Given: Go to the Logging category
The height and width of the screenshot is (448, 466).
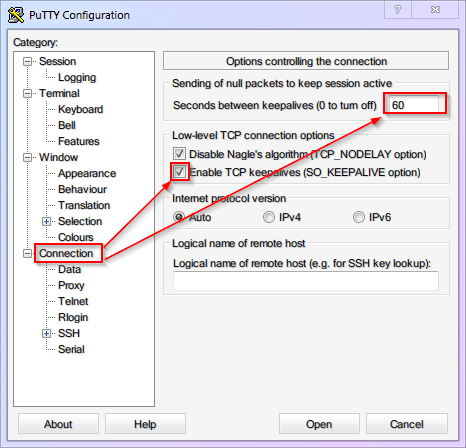Looking at the screenshot, I should click(77, 77).
